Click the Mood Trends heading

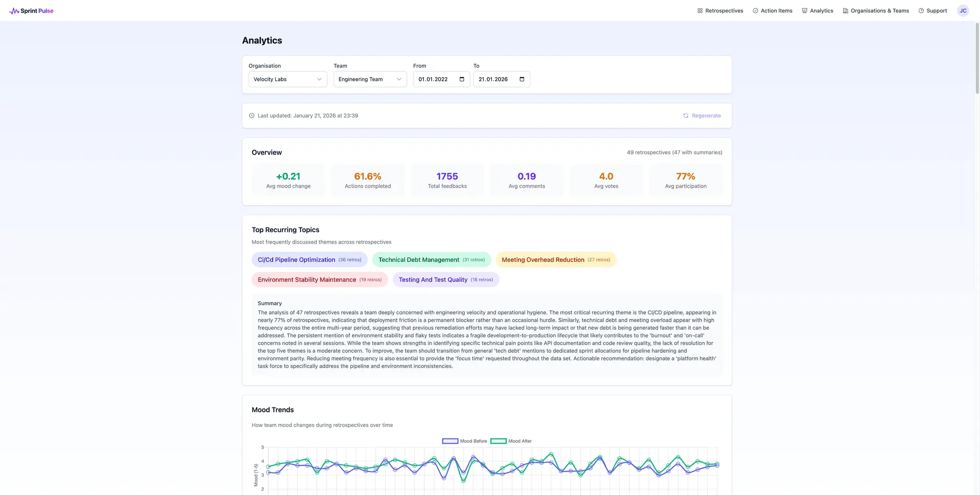[273, 410]
